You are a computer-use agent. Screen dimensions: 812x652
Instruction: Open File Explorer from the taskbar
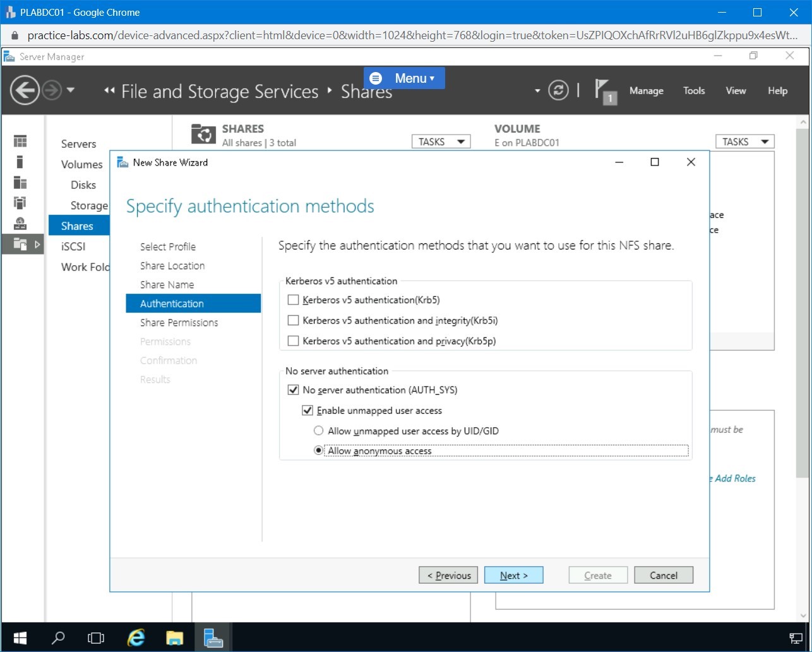point(175,637)
